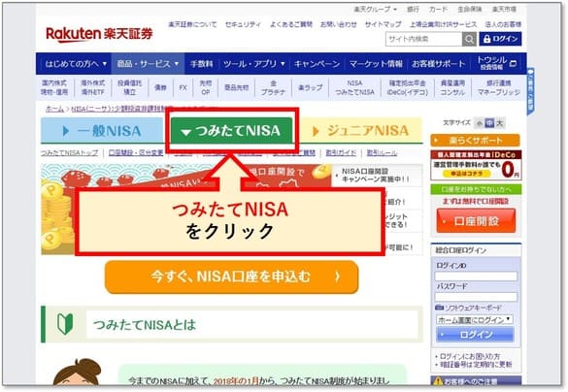Open the セキュリティ link
The image size is (568, 392).
(x=243, y=24)
